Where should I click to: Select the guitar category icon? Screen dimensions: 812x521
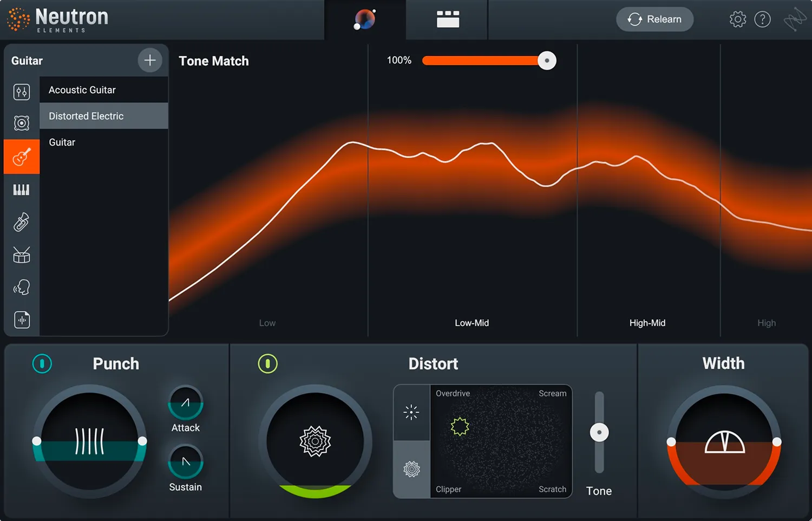click(22, 157)
